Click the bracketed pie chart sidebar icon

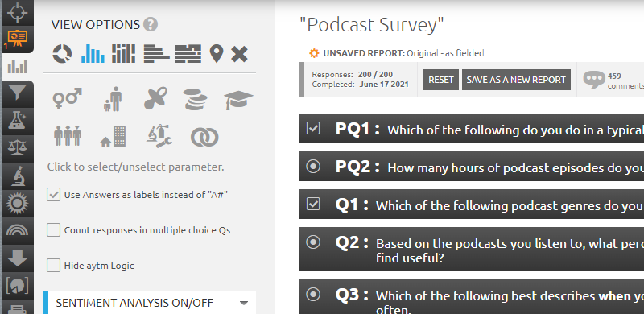(17, 285)
